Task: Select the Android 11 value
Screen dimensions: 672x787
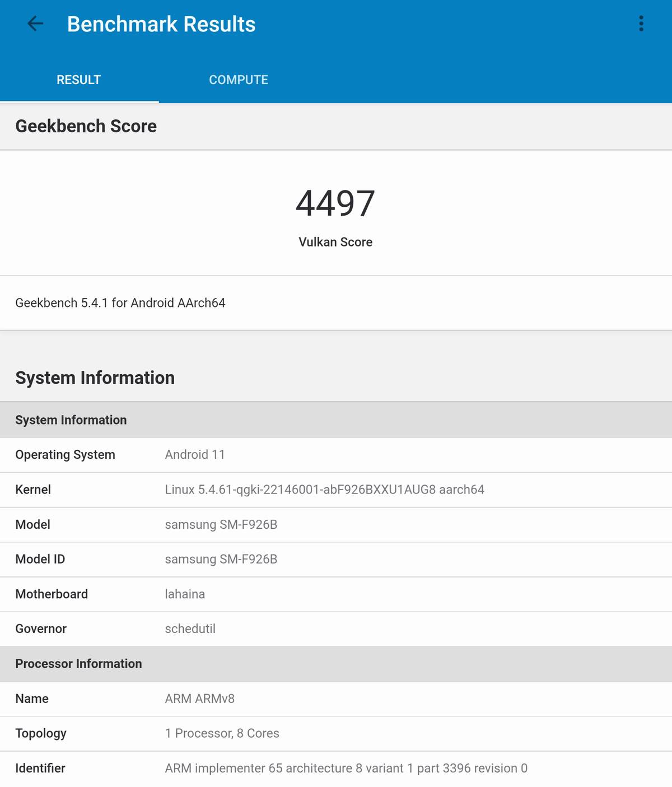Action: 195,455
